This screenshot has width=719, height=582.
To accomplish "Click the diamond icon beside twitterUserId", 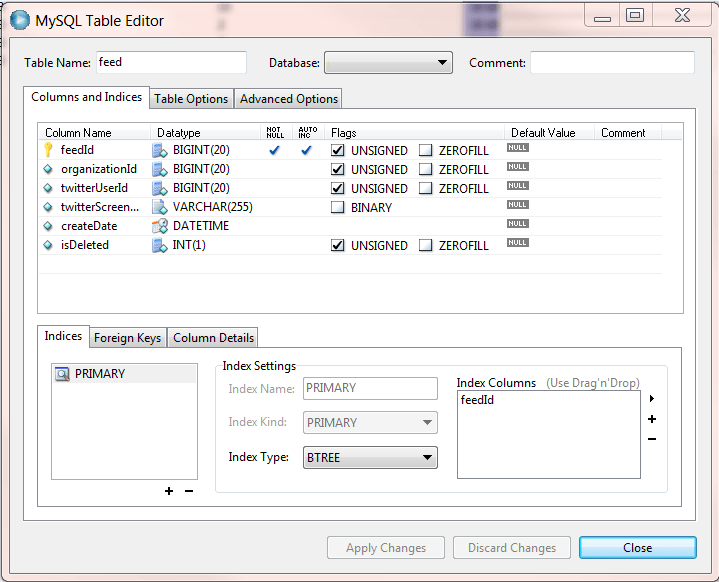I will point(48,188).
